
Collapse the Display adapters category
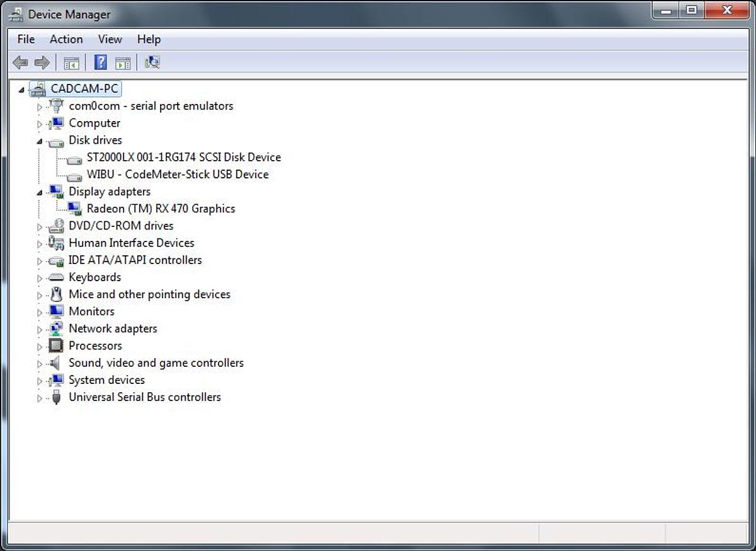tap(39, 192)
